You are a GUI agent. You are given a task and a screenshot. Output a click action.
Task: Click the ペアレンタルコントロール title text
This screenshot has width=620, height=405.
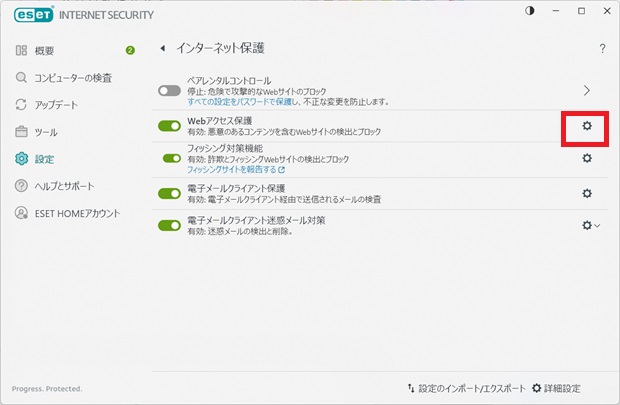[229, 81]
